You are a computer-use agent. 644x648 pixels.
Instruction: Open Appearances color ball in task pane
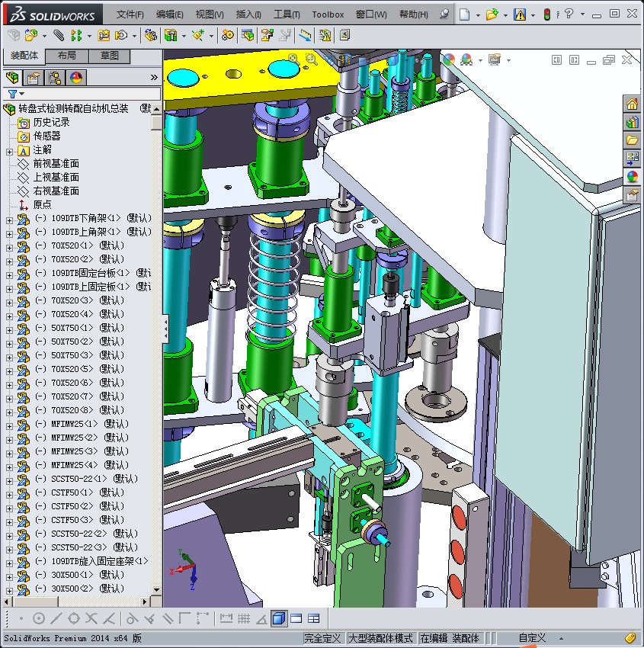pos(632,177)
